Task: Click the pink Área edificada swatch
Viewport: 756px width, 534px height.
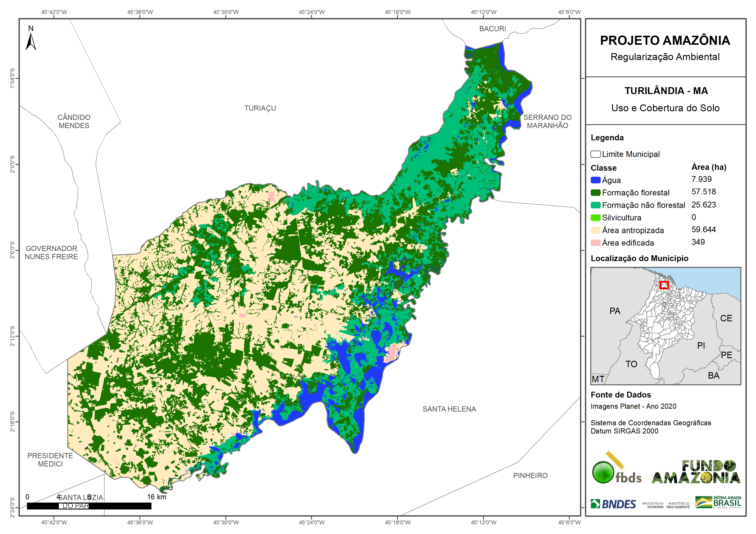Action: coord(595,243)
